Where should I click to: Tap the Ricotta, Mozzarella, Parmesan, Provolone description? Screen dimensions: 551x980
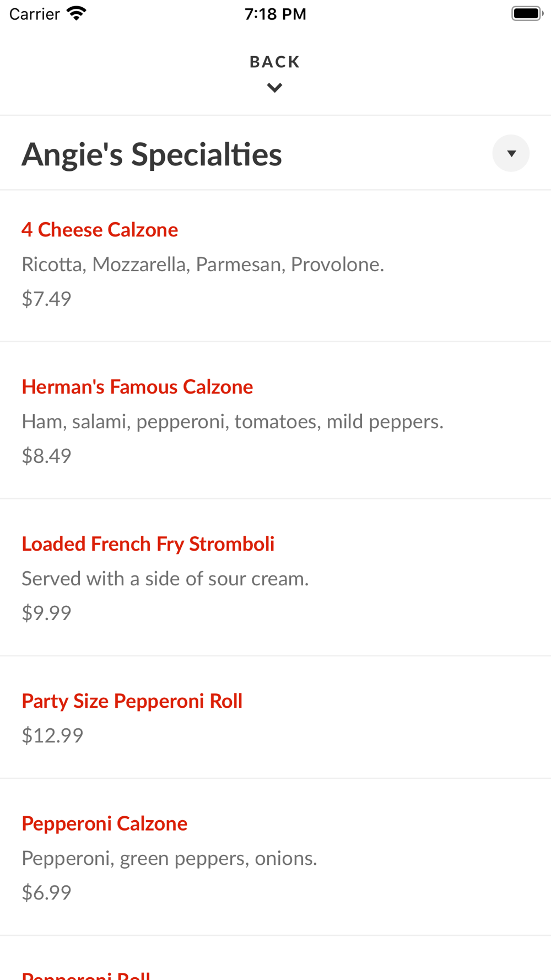pos(203,265)
